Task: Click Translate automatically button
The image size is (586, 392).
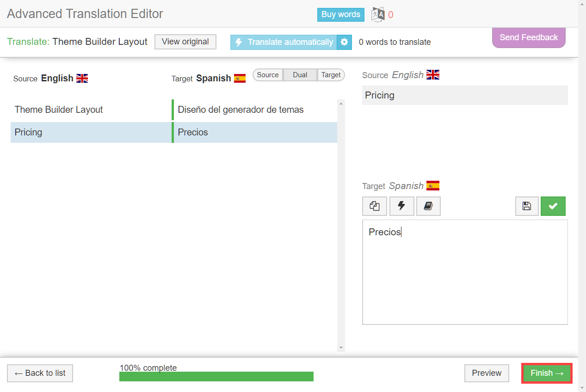Action: tap(284, 42)
